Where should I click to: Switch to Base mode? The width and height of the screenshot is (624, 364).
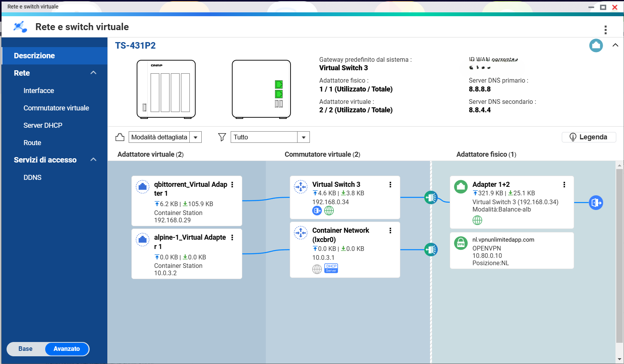[x=26, y=349]
